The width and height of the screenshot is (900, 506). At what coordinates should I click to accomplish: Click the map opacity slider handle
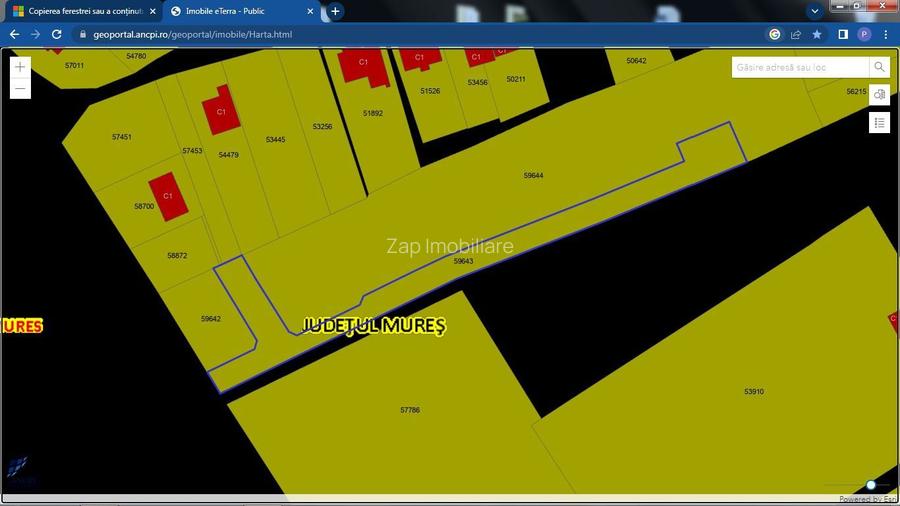[x=871, y=485]
